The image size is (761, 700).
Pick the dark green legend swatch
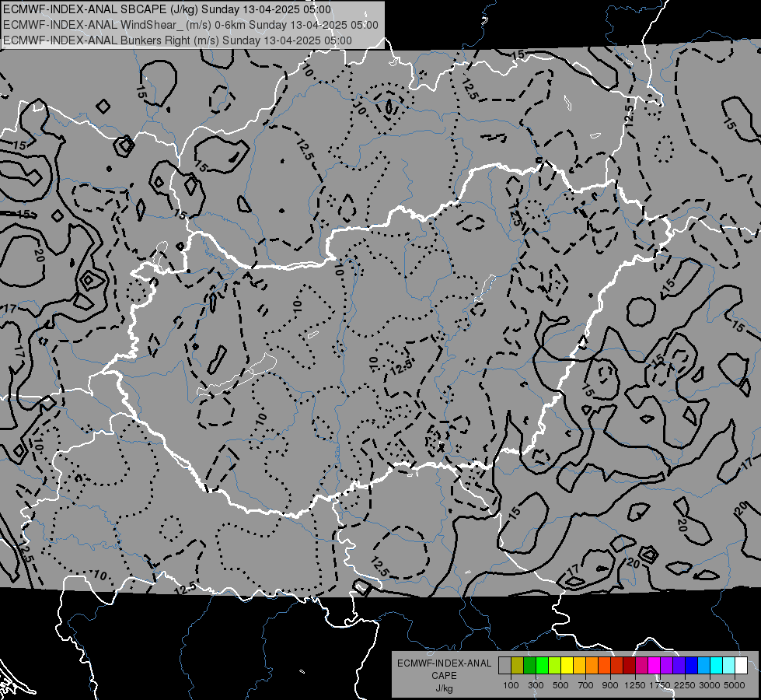529,665
